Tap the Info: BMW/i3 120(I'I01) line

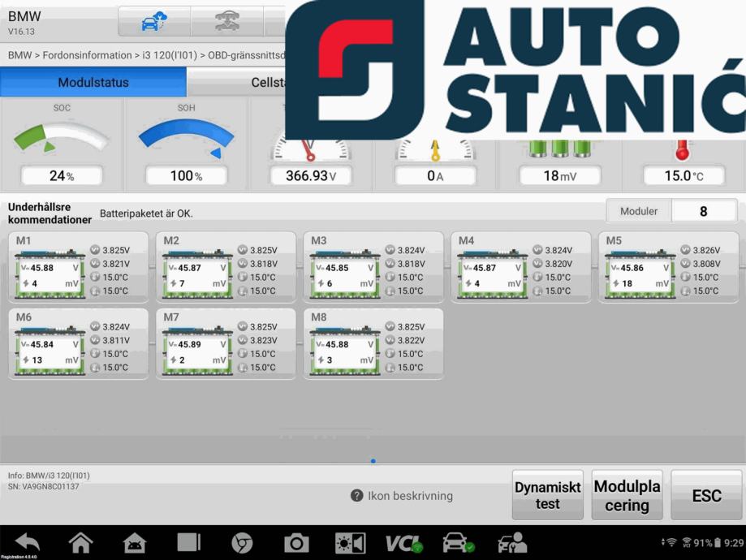(49, 476)
